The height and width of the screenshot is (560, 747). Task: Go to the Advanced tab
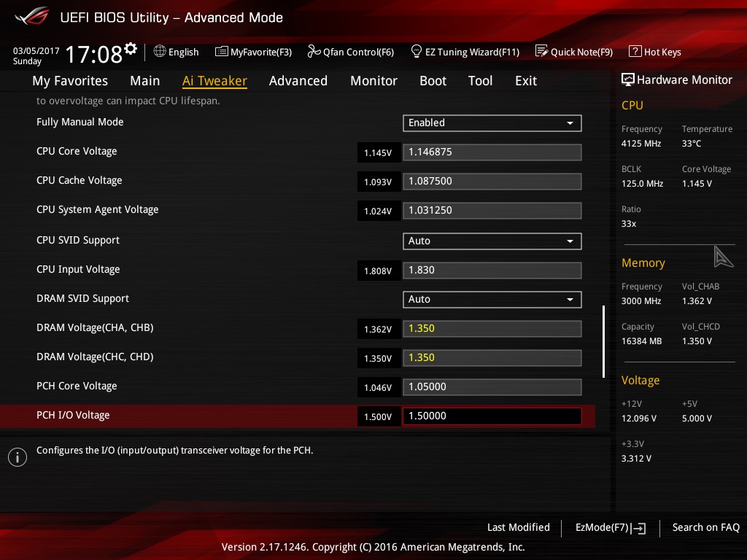click(x=298, y=81)
